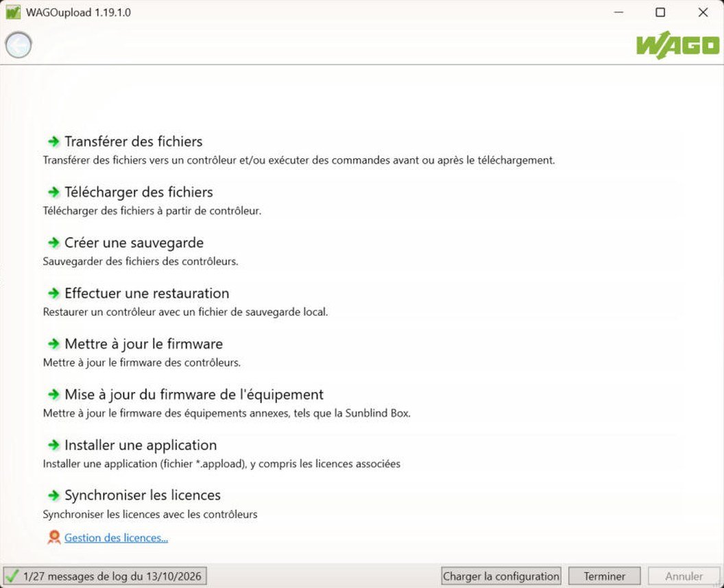The image size is (724, 588).
Task: Open Télécharger des fichiers option
Action: click(x=138, y=192)
